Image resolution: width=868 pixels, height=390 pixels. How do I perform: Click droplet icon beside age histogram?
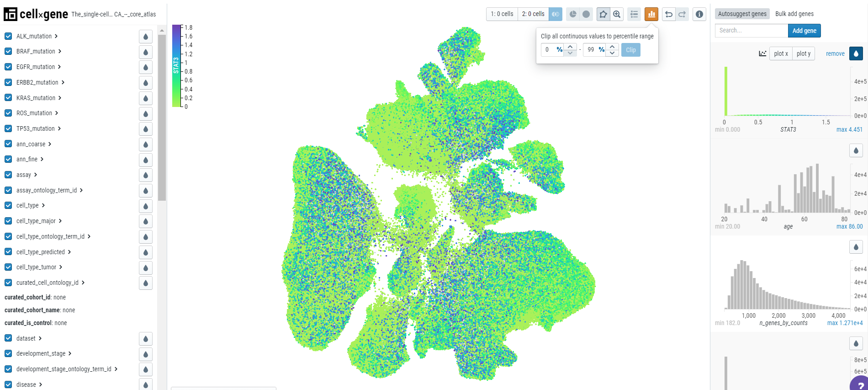[x=856, y=150]
